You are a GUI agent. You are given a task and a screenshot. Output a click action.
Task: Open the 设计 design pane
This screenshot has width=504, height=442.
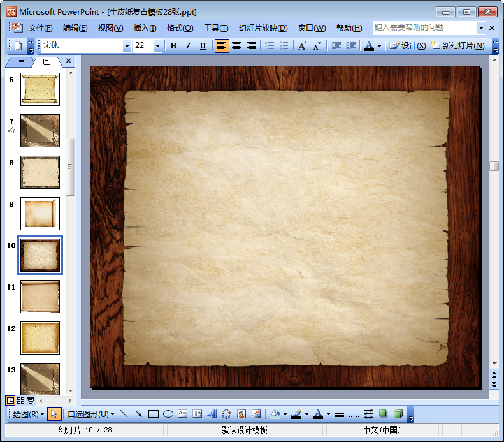[x=408, y=46]
